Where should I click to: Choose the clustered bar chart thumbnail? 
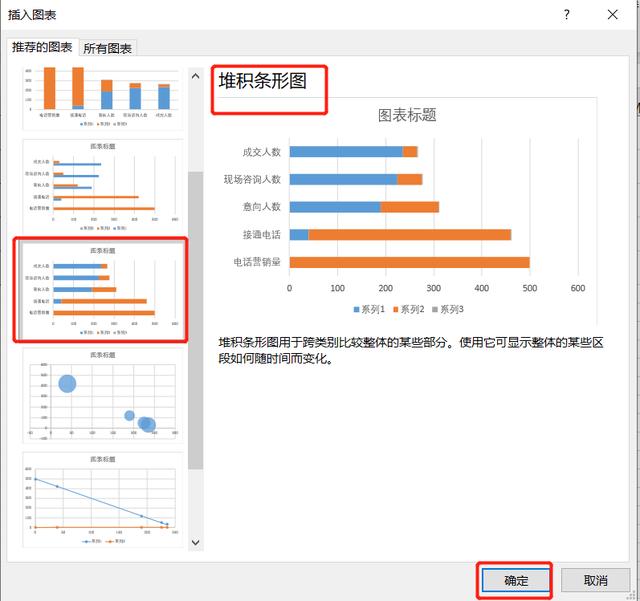coord(105,183)
